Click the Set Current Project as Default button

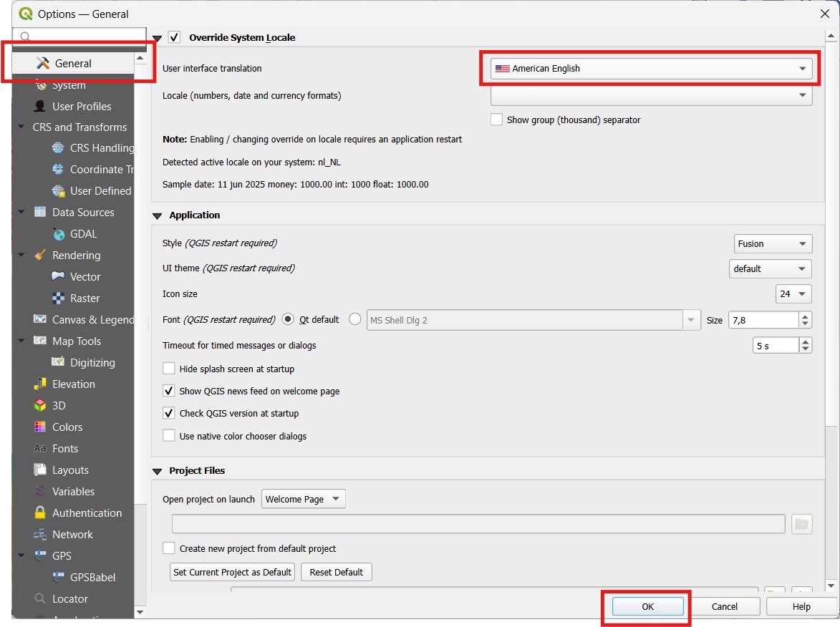[232, 572]
